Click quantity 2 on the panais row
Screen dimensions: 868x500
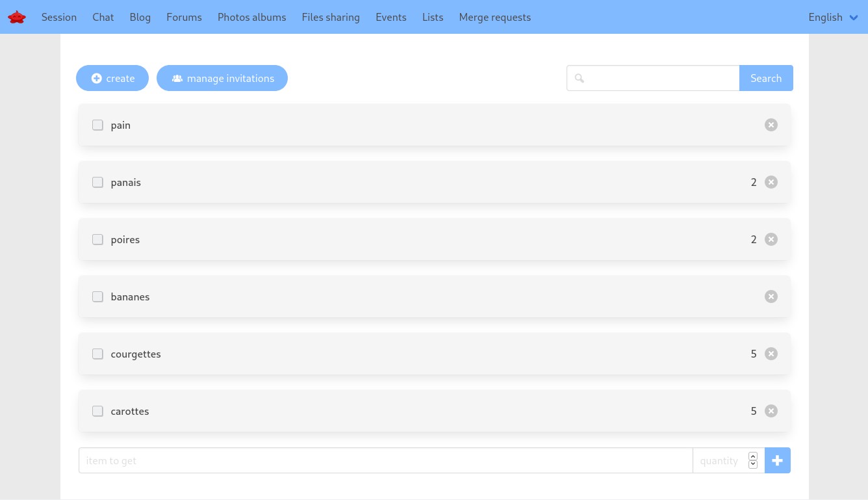tap(754, 182)
